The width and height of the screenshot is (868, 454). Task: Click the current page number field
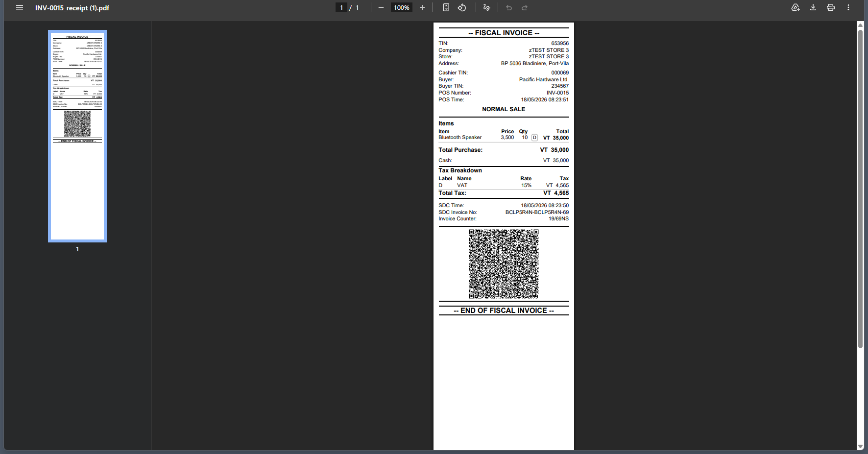341,7
